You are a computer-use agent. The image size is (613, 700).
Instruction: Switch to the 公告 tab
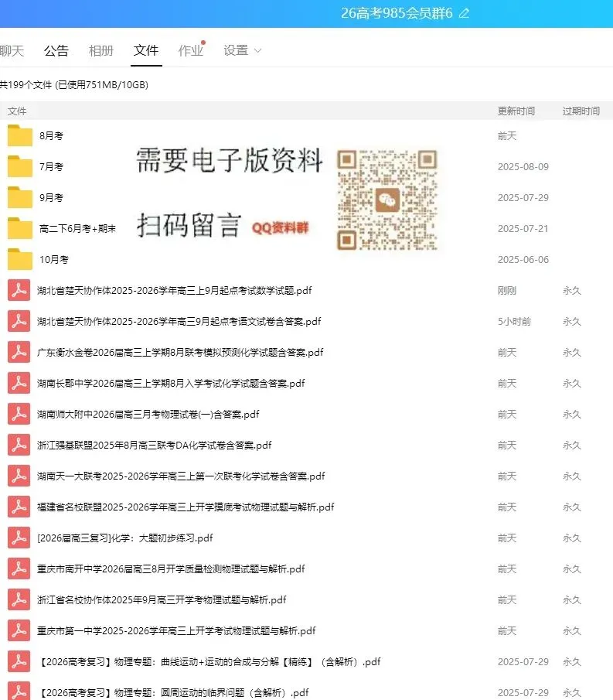(56, 50)
